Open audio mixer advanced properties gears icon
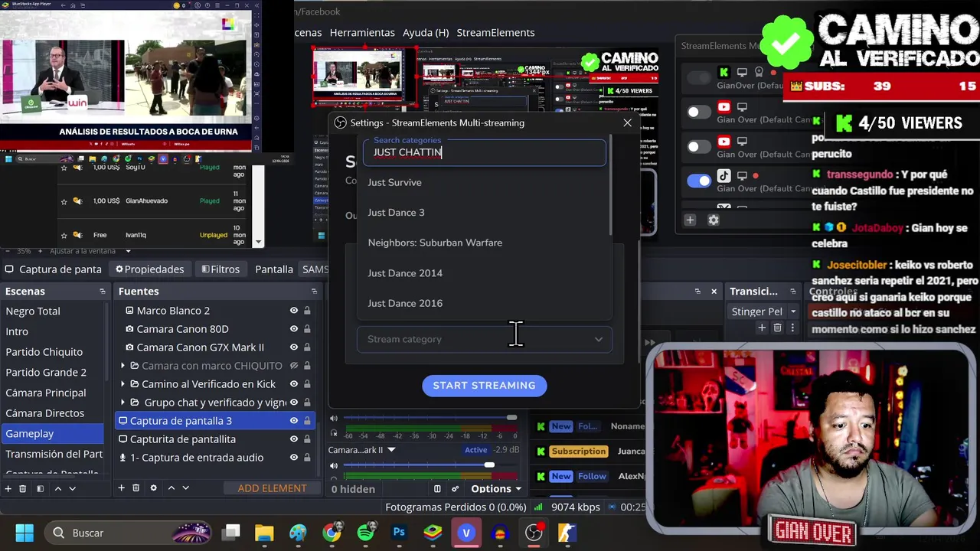This screenshot has width=980, height=551. point(455,489)
